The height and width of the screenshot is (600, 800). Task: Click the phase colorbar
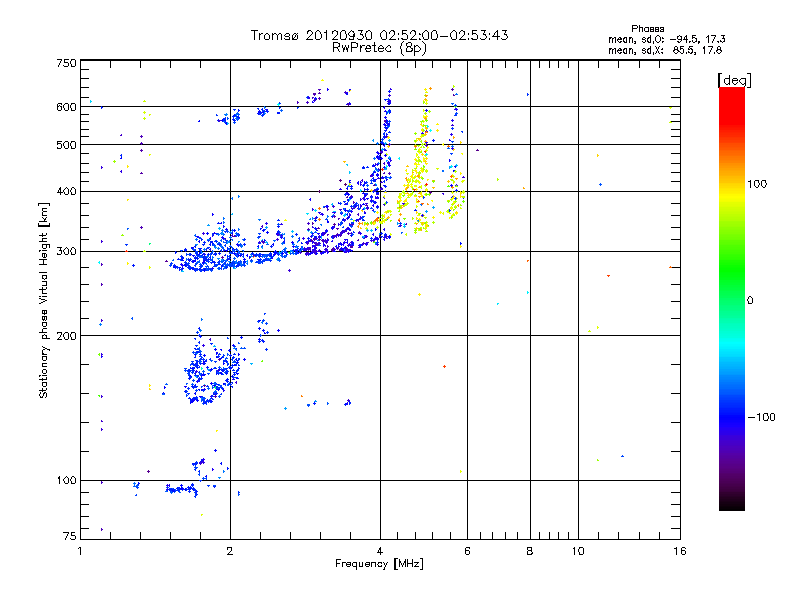point(732,298)
